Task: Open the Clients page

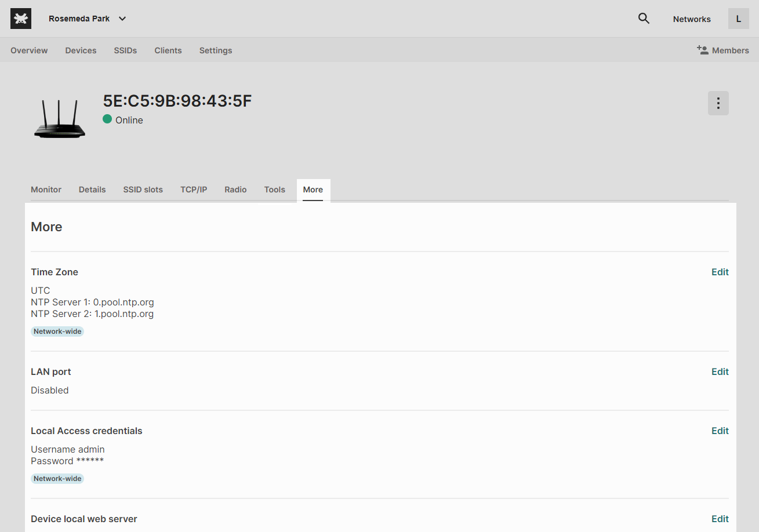Action: pyautogui.click(x=168, y=50)
